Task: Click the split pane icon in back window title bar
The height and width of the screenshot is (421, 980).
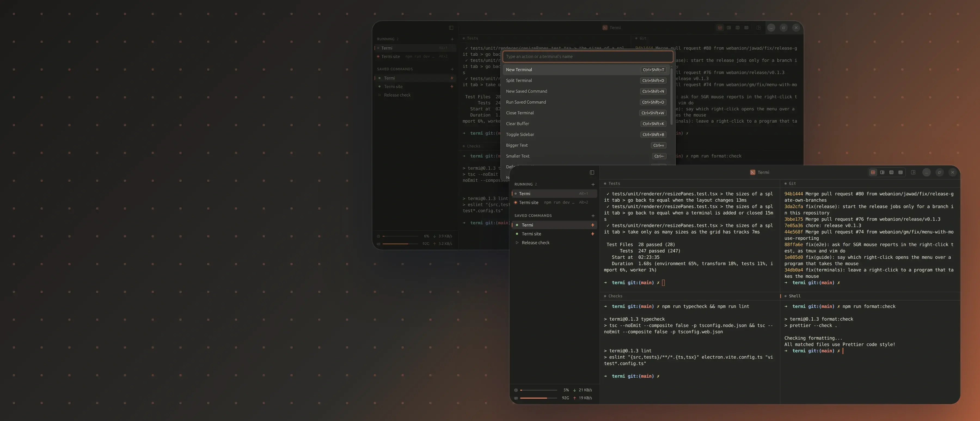Action: [759, 28]
